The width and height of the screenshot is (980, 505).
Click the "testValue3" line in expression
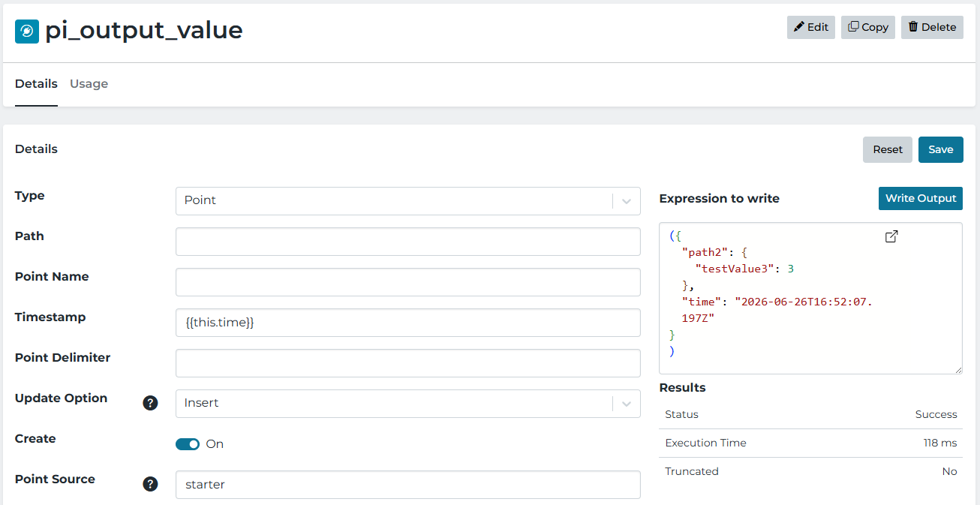[744, 269]
